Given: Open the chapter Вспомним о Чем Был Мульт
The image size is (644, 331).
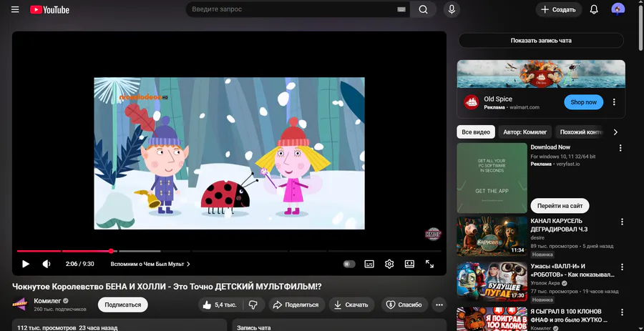Looking at the screenshot, I should click(x=150, y=264).
